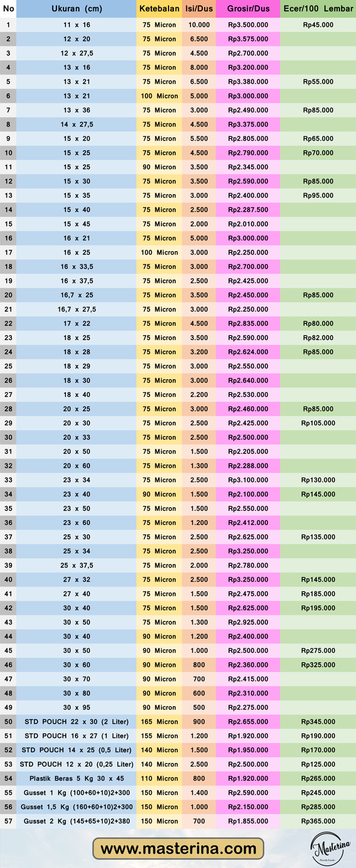
Task: Select the Rp45.000 retail price
Action: [x=318, y=25]
